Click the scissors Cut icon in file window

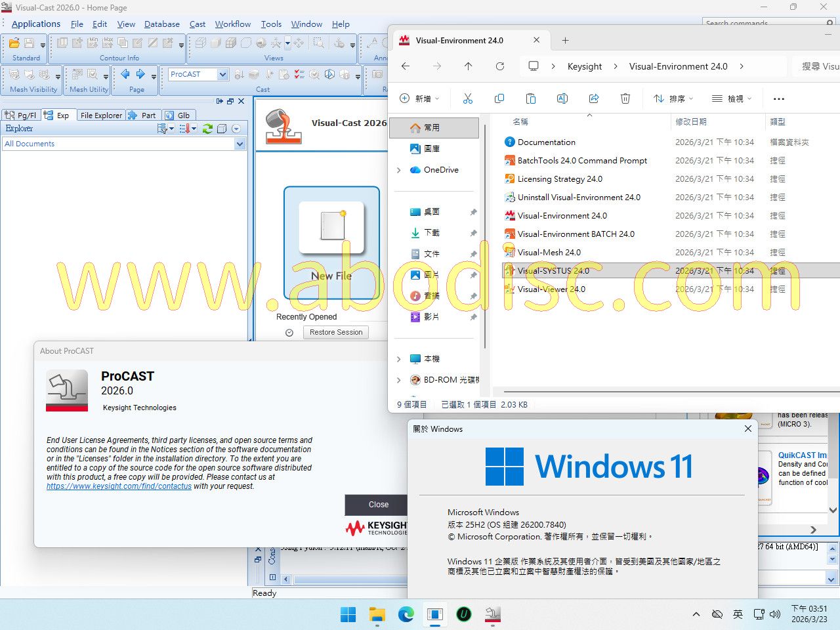click(x=467, y=98)
